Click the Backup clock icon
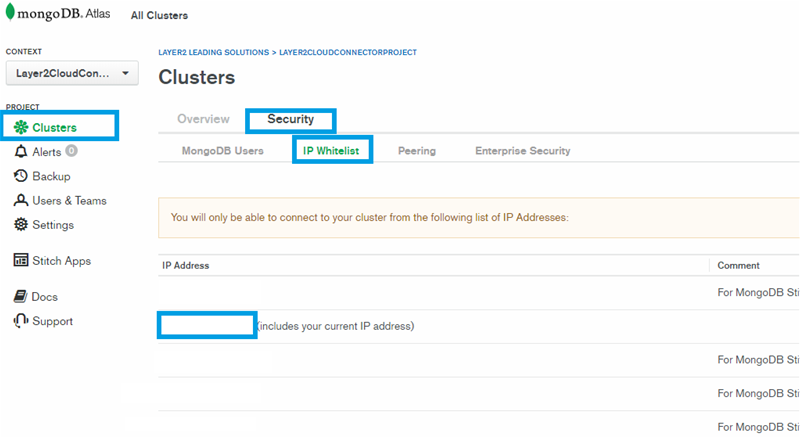The image size is (800, 438). click(x=21, y=176)
